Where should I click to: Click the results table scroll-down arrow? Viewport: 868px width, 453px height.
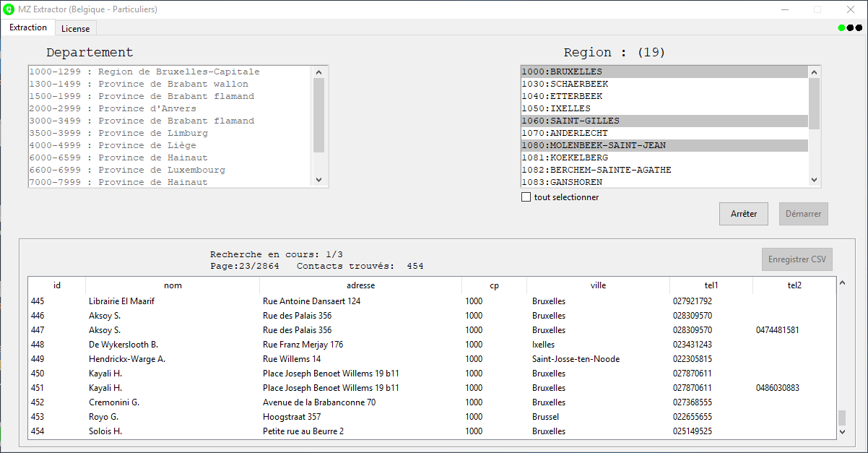point(841,431)
